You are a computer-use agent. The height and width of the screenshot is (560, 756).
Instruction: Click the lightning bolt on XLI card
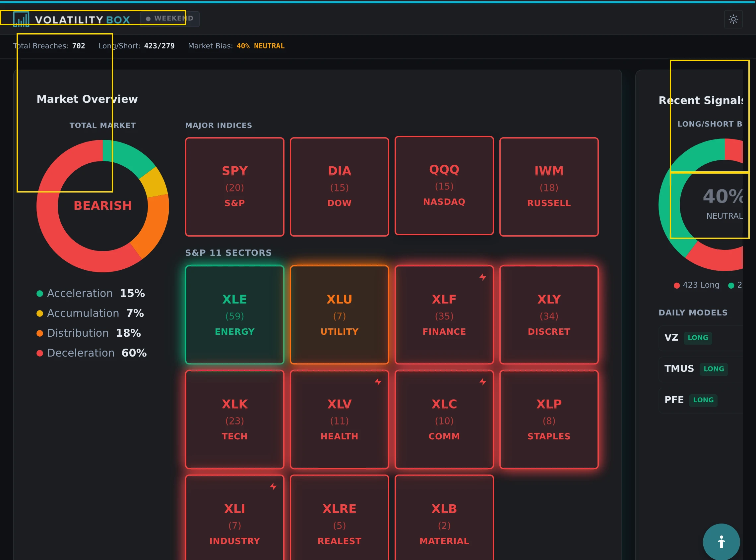[273, 487]
